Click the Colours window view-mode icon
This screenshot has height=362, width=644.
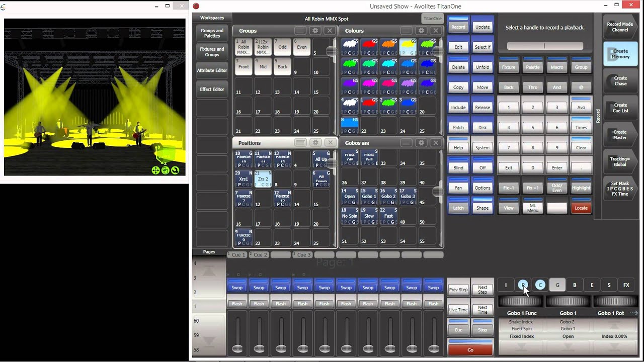click(x=406, y=31)
